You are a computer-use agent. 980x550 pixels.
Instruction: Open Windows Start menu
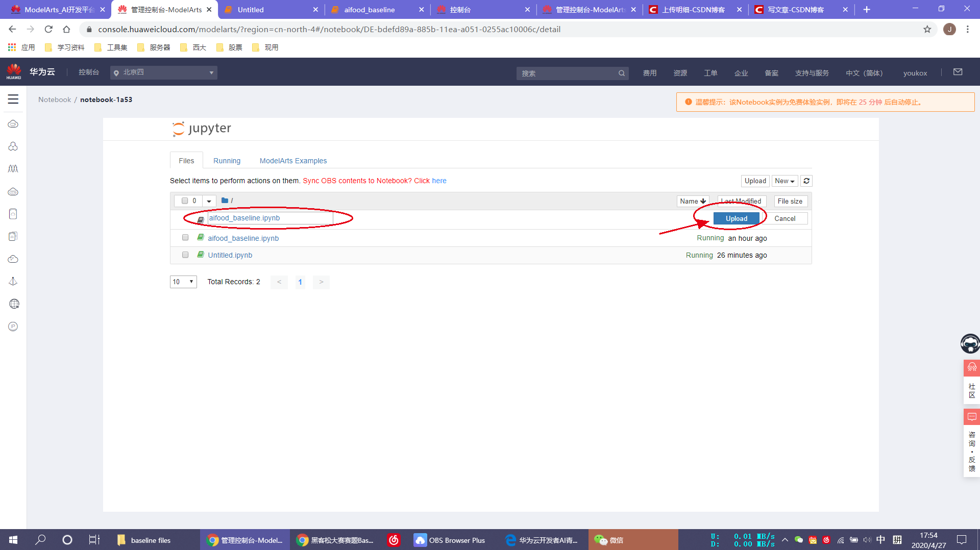[13, 540]
